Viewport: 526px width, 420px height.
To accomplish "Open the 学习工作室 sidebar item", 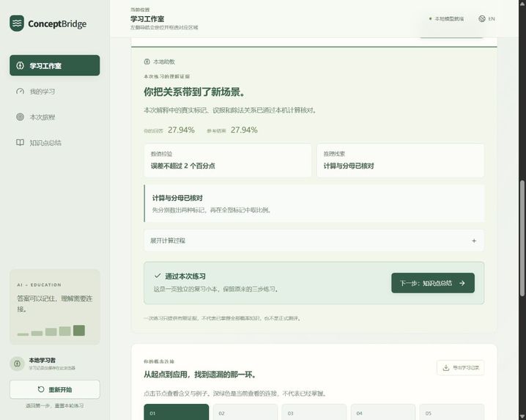I will click(55, 65).
